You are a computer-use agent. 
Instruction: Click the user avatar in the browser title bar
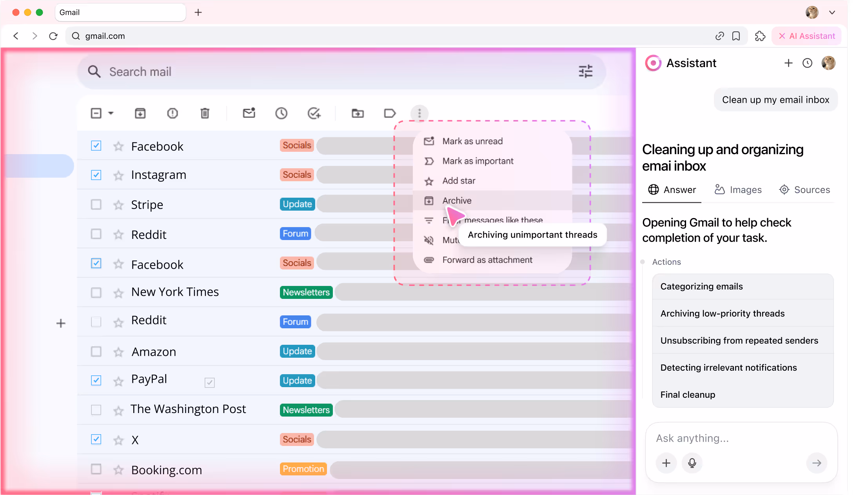pos(812,13)
